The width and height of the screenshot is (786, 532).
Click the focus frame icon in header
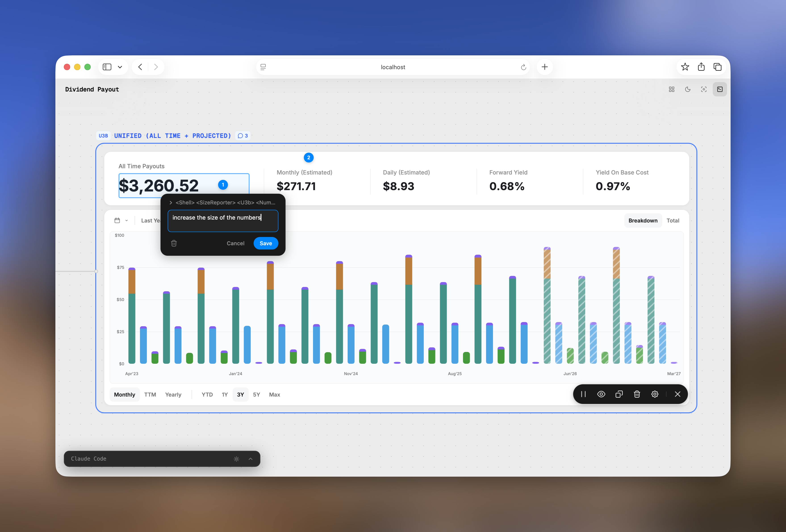click(704, 89)
